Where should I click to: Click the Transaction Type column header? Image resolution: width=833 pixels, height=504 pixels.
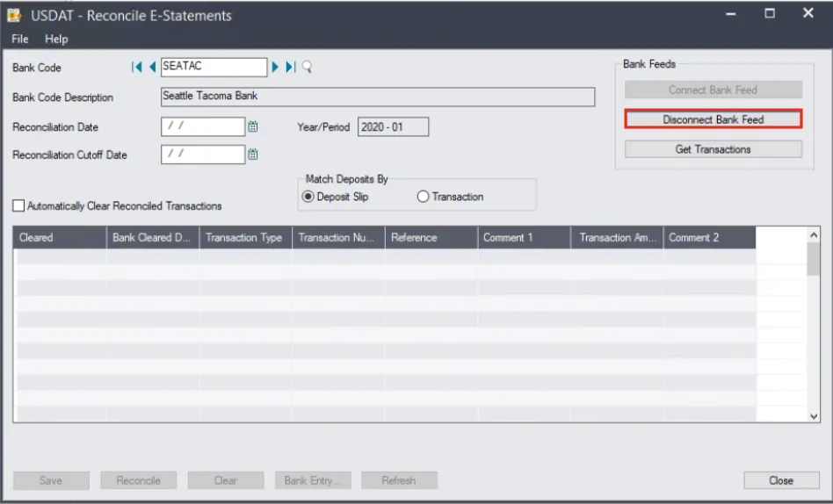246,237
